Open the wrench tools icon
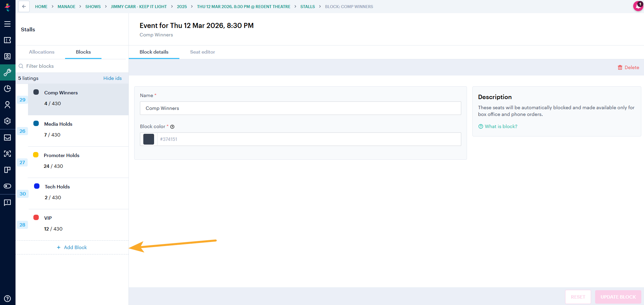The width and height of the screenshot is (644, 305). pos(7,72)
